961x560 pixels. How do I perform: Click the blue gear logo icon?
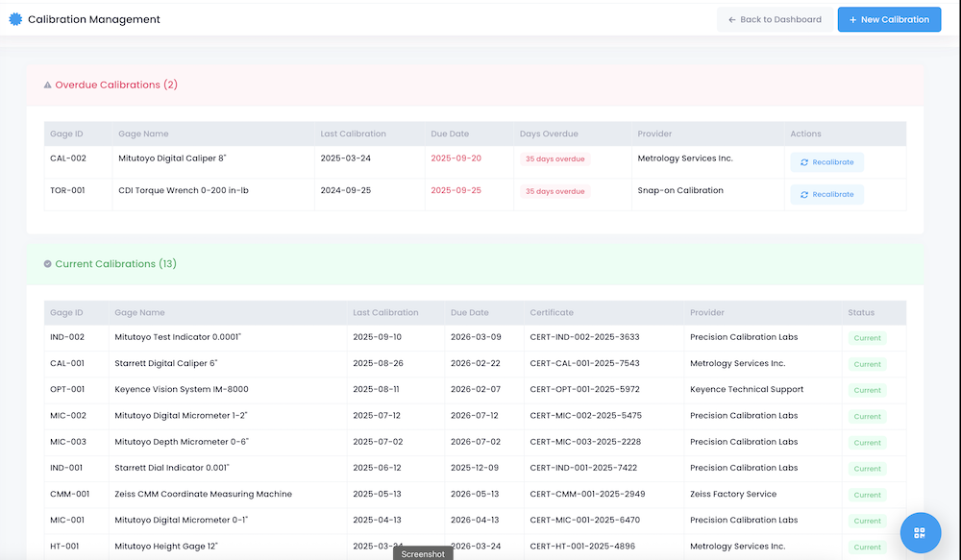pos(15,19)
